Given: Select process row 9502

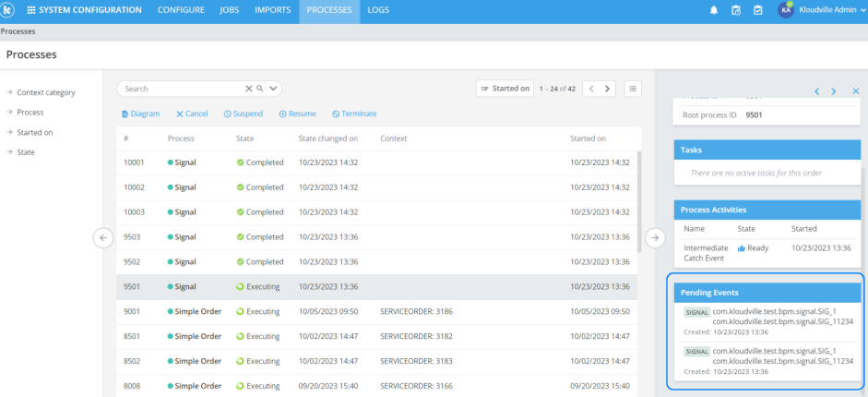Looking at the screenshot, I should point(377,262).
